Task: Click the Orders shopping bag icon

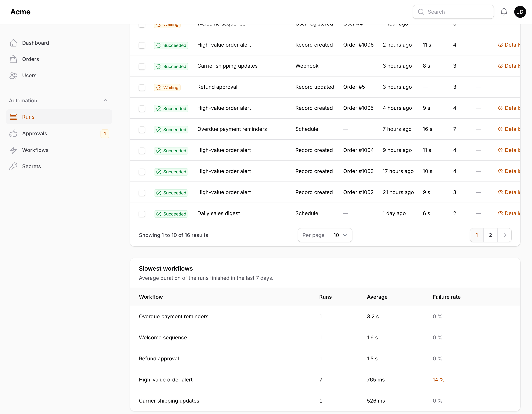Action: (x=13, y=59)
